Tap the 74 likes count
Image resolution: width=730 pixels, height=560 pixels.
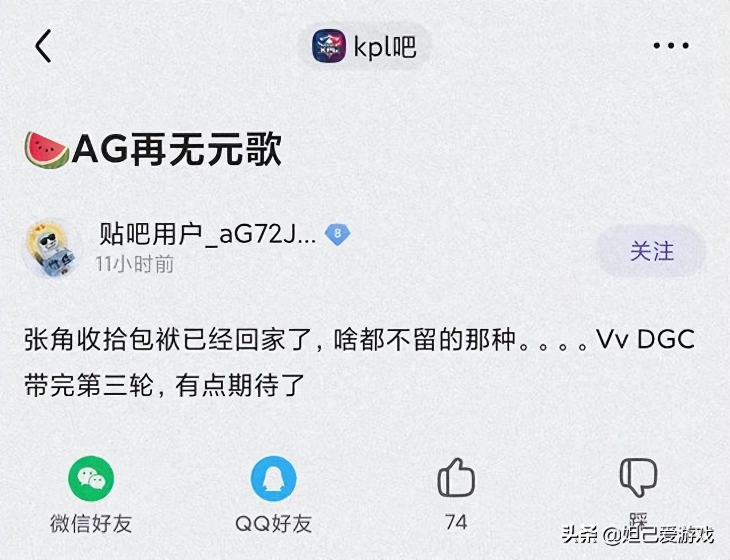point(456,522)
